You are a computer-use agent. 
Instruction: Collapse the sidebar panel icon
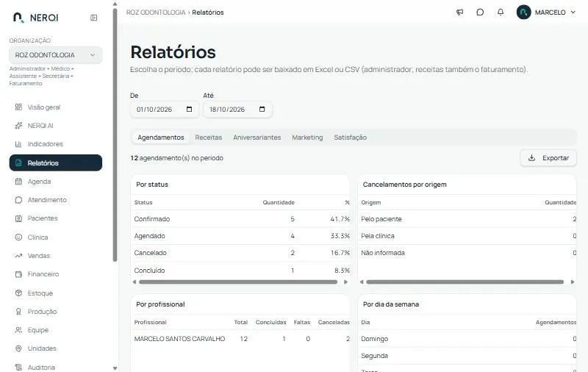94,18
